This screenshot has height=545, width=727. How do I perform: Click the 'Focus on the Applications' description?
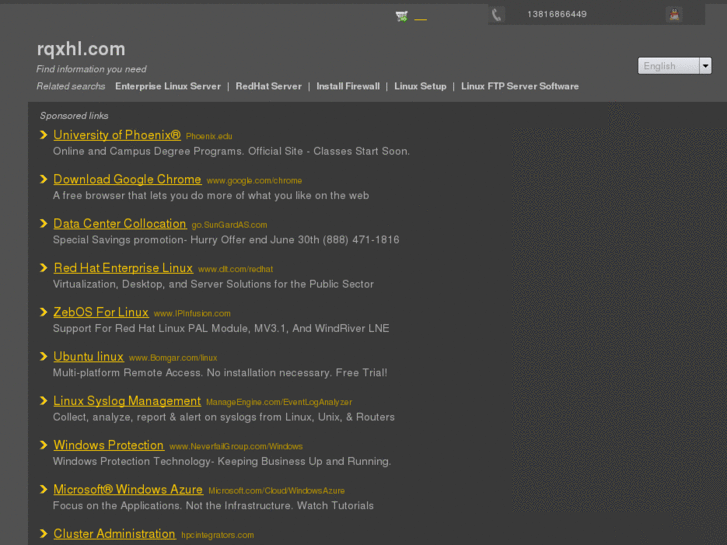(213, 506)
